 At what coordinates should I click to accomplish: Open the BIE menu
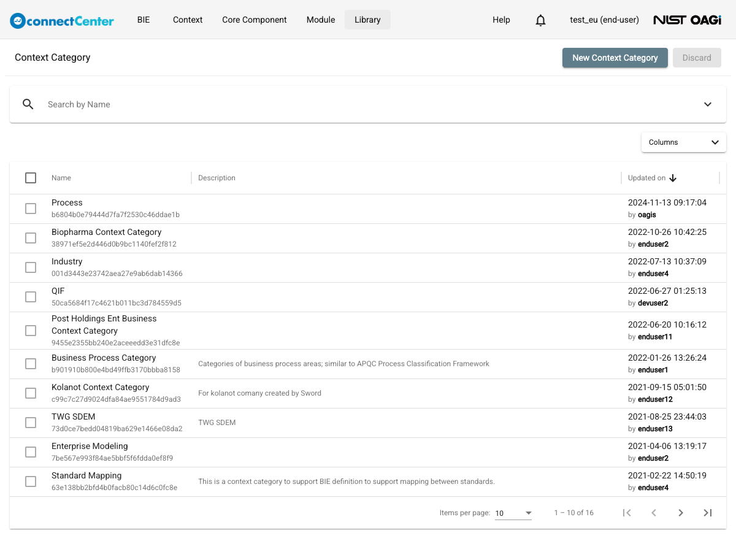[144, 20]
